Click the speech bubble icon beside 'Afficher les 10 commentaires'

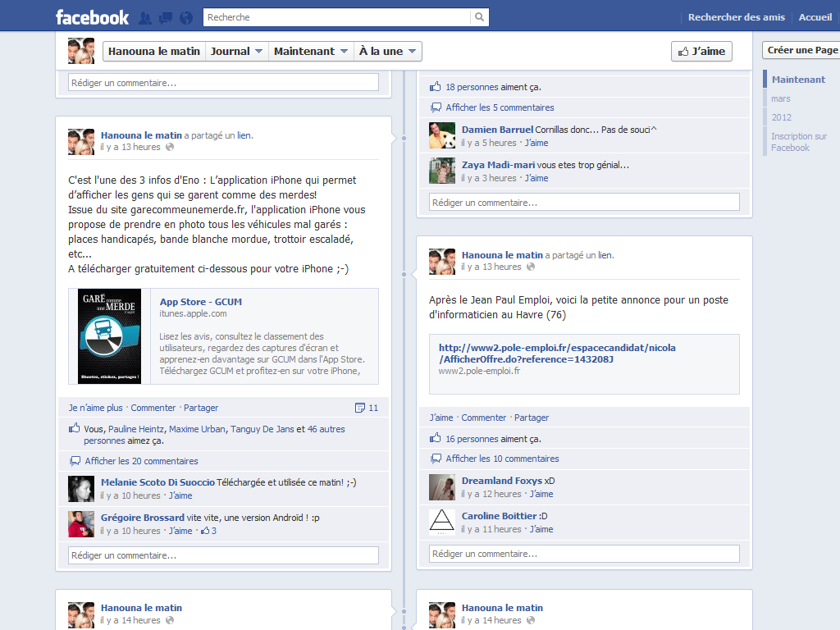[x=436, y=459]
